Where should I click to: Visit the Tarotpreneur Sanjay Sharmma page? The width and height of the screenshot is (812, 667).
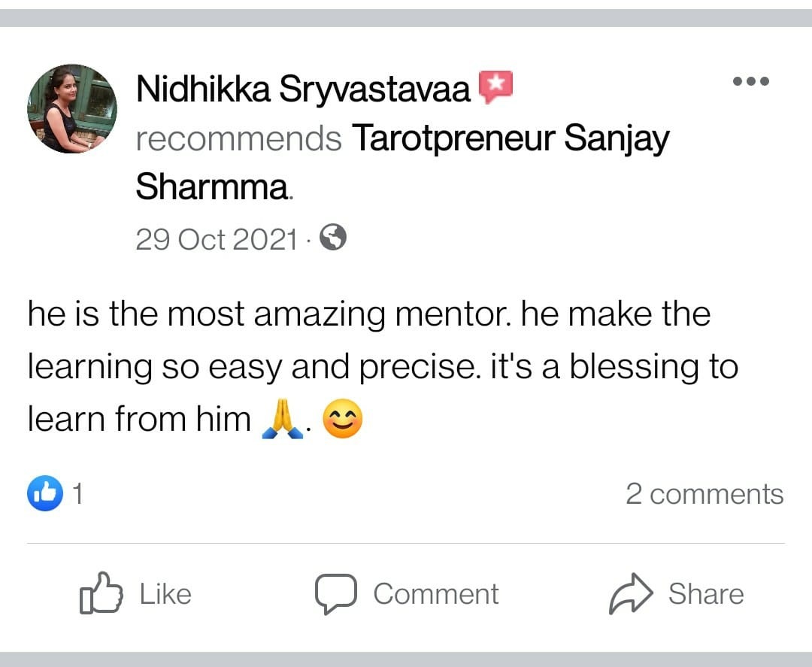(x=511, y=138)
